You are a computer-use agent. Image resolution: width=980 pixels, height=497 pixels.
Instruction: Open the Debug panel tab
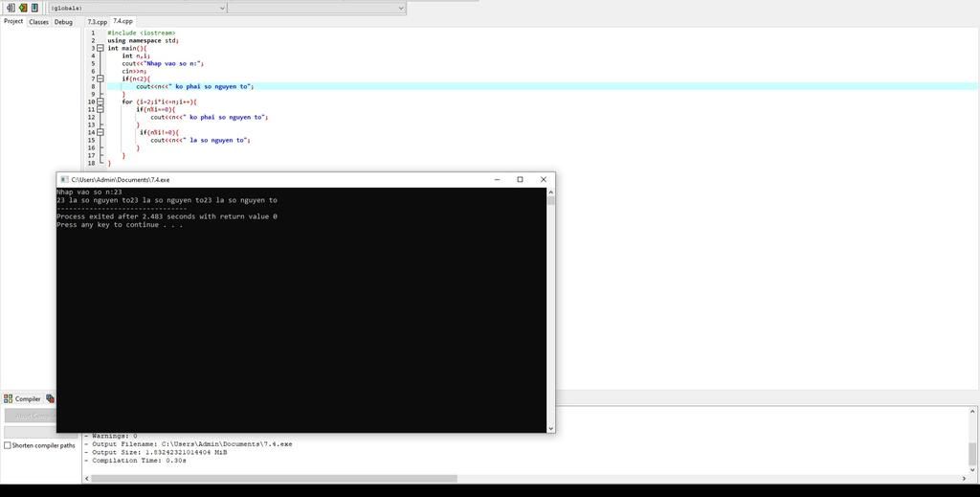tap(63, 21)
